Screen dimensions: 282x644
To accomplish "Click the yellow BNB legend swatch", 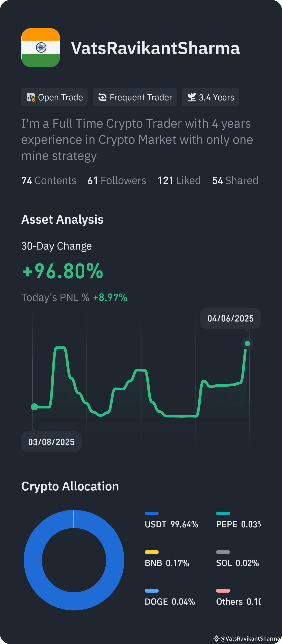I will 152,552.
